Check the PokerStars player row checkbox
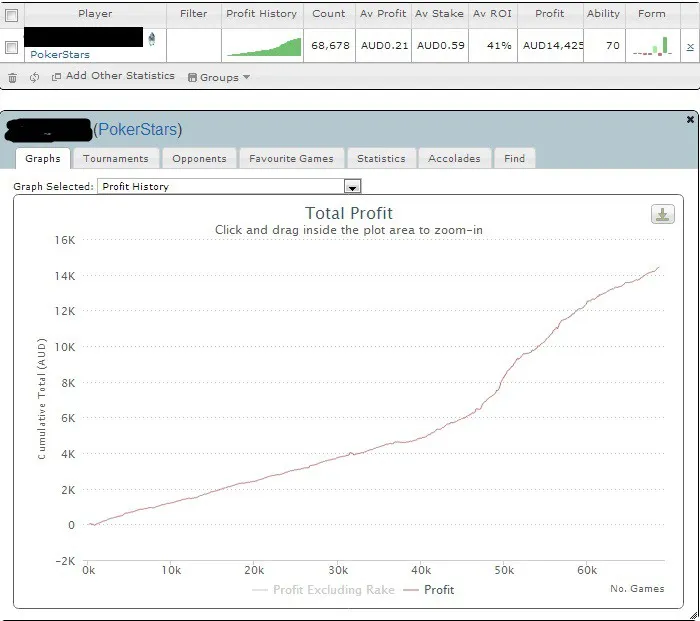 click(12, 47)
